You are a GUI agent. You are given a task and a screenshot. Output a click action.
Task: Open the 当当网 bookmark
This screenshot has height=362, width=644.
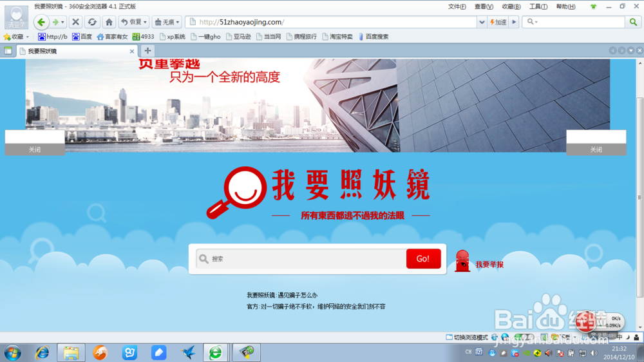pyautogui.click(x=269, y=37)
